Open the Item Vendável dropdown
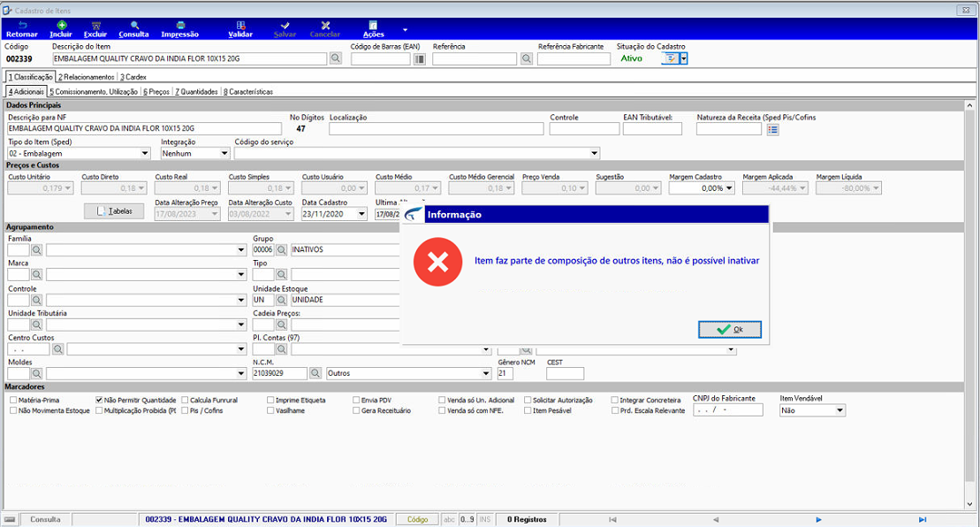This screenshot has width=980, height=527. (840, 410)
